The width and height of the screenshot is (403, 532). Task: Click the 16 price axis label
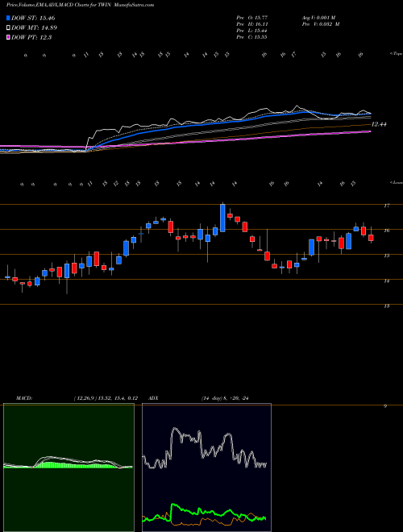(386, 231)
